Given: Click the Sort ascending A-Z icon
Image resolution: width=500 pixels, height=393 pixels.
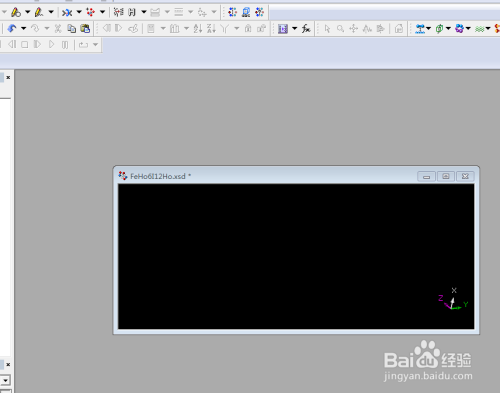Looking at the screenshot, I should (198, 29).
